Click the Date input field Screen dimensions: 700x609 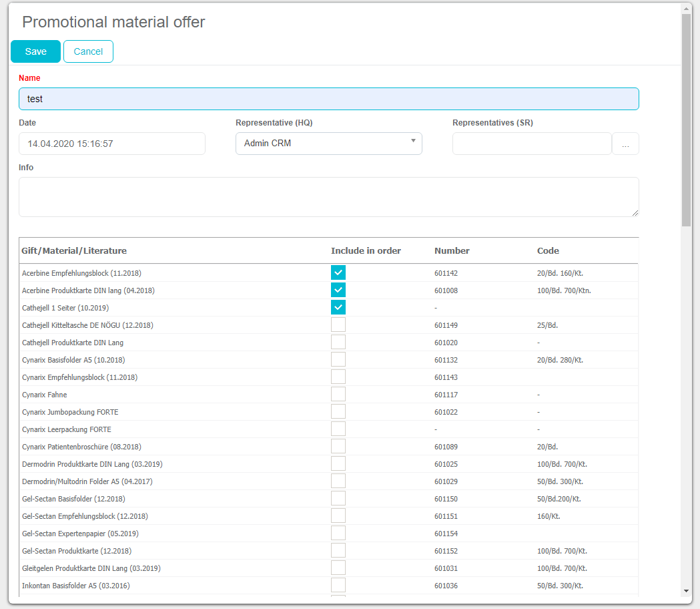pyautogui.click(x=111, y=144)
